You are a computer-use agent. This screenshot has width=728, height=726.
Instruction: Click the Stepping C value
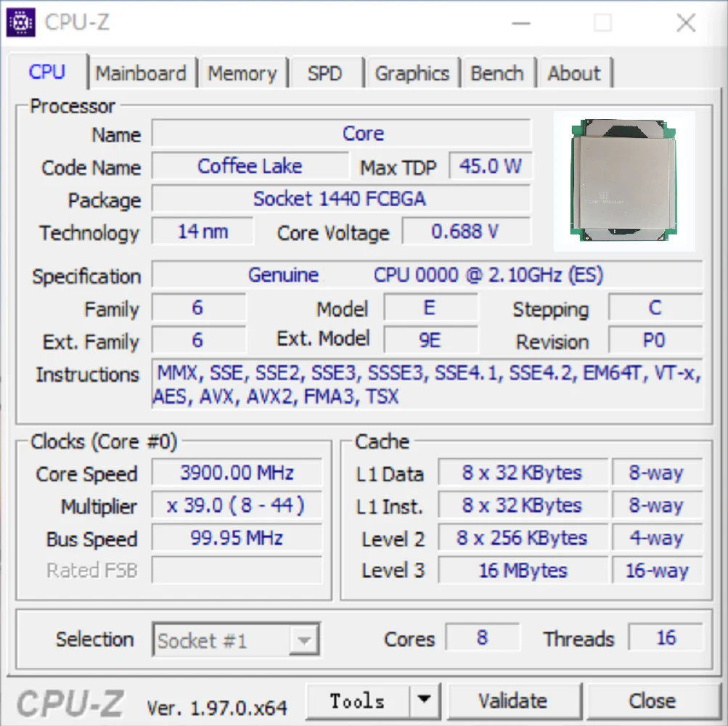tap(655, 308)
